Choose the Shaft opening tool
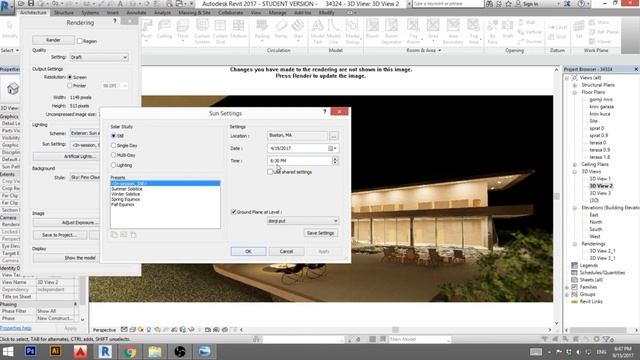This screenshot has height=360, width=640. coord(507,29)
